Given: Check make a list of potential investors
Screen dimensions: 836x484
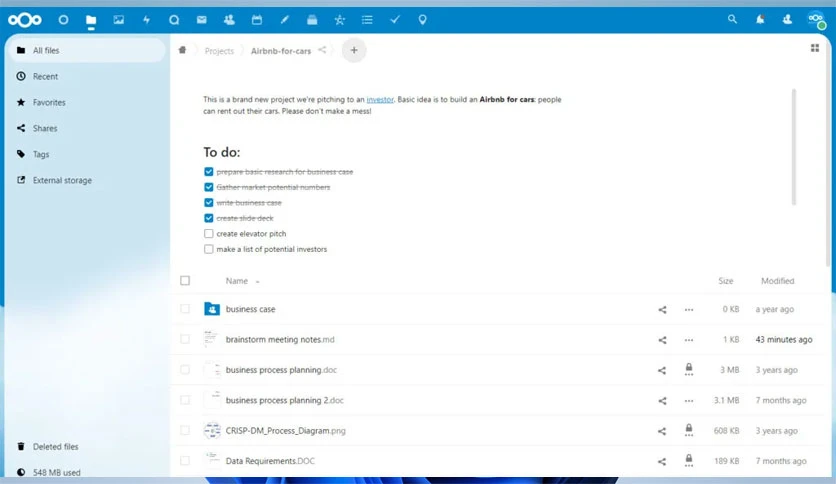Looking at the screenshot, I should point(208,249).
